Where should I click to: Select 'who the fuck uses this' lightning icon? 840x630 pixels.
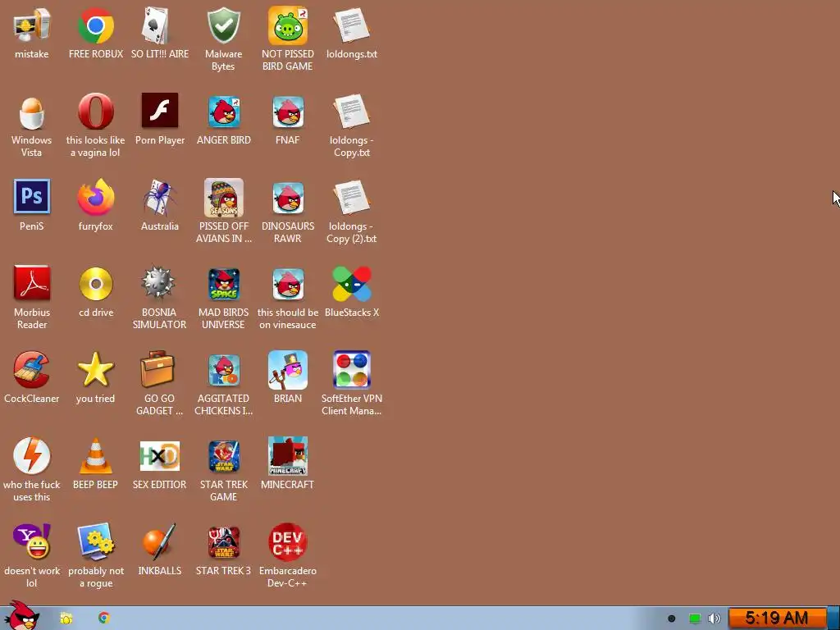[x=32, y=456]
